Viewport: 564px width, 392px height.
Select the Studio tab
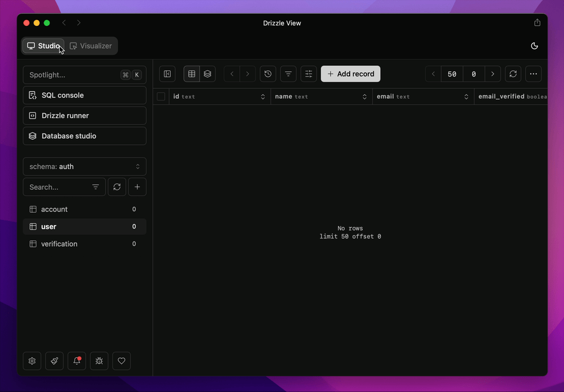point(42,45)
